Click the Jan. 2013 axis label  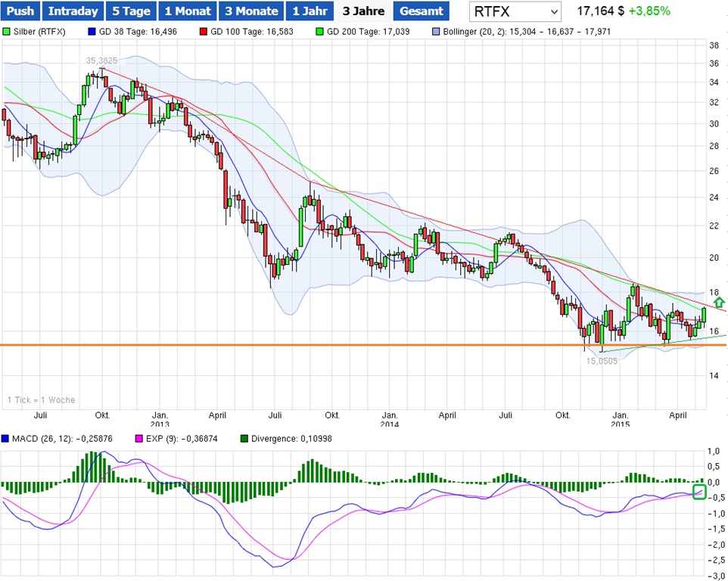click(x=160, y=420)
